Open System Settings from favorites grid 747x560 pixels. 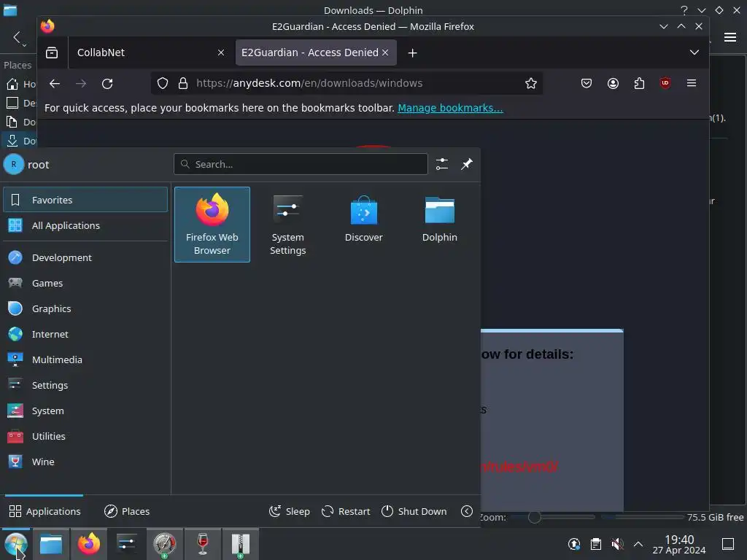pyautogui.click(x=287, y=225)
